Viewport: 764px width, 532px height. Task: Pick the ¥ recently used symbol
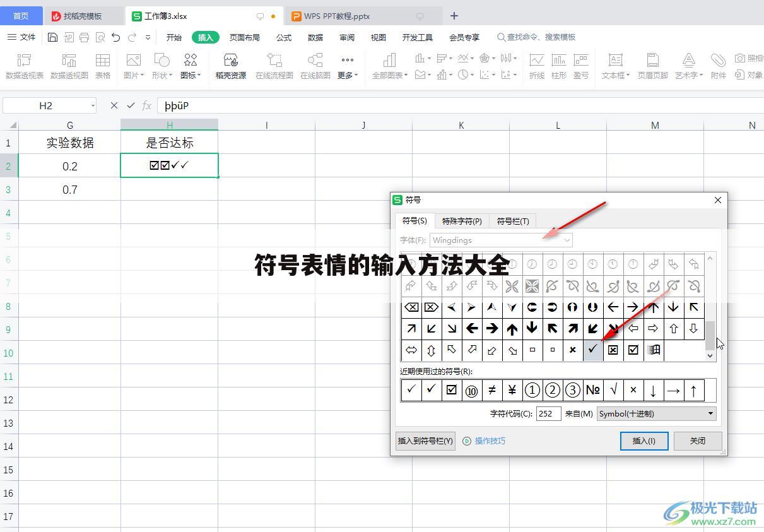[512, 390]
